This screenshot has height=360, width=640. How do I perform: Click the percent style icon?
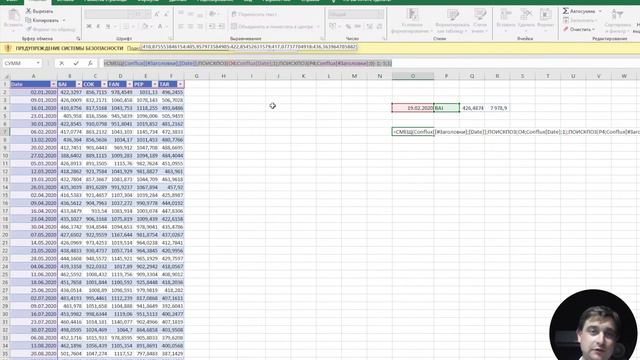tap(348, 26)
